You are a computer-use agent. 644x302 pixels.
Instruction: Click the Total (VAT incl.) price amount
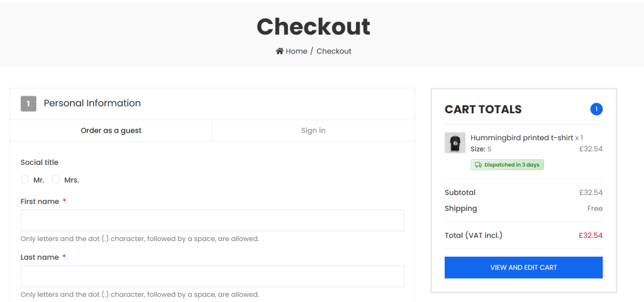pos(591,235)
